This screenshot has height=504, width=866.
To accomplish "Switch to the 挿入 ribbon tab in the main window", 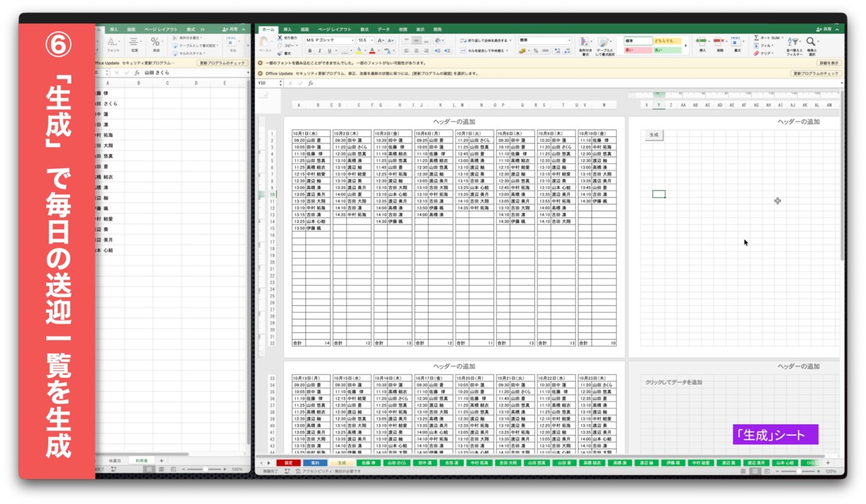I will click(x=287, y=29).
